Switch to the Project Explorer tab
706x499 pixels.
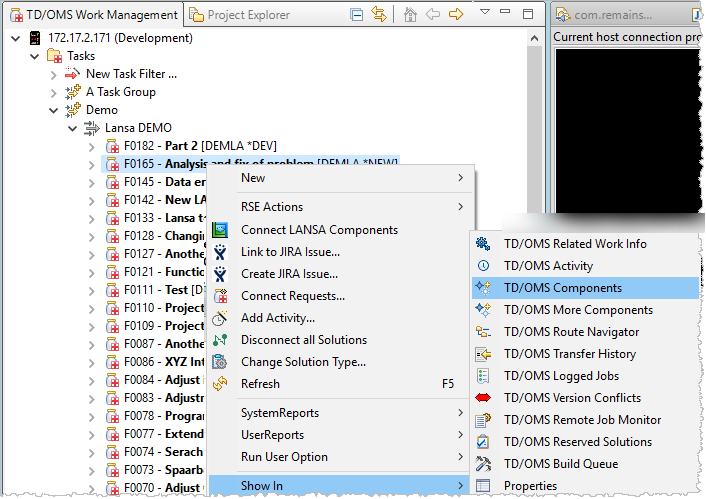pos(240,15)
